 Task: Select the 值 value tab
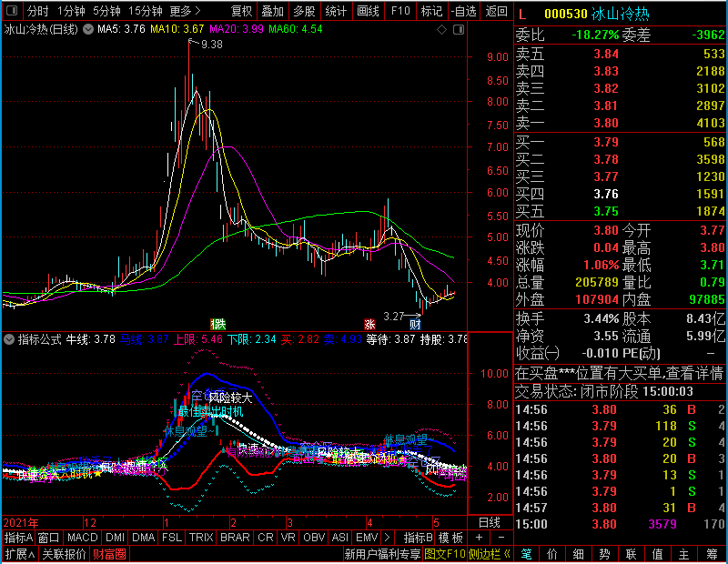(657, 554)
